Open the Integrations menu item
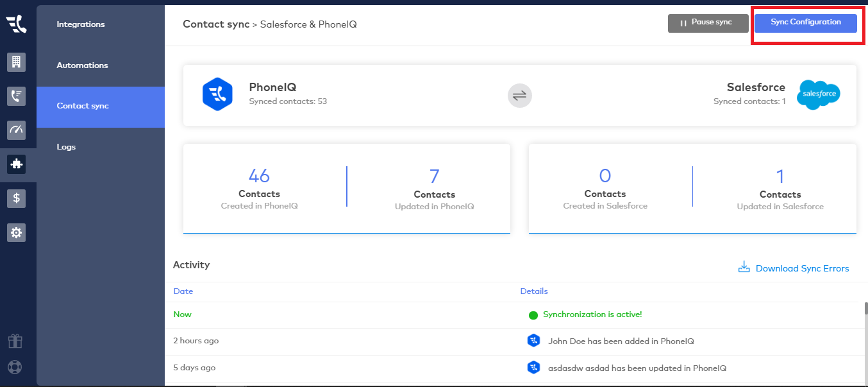Image resolution: width=868 pixels, height=387 pixels. click(81, 24)
